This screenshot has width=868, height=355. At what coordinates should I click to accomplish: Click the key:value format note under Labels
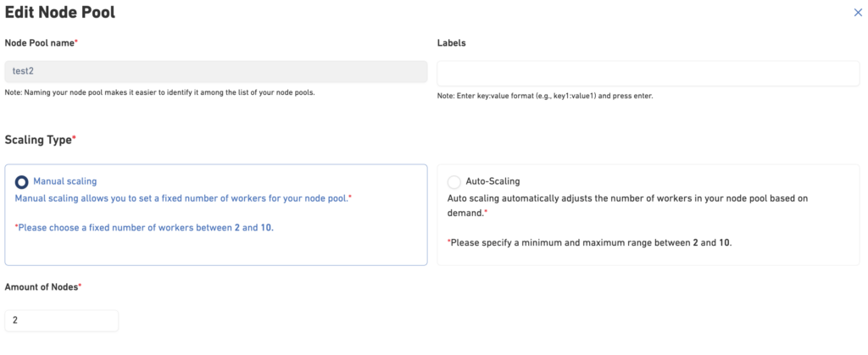(x=544, y=96)
